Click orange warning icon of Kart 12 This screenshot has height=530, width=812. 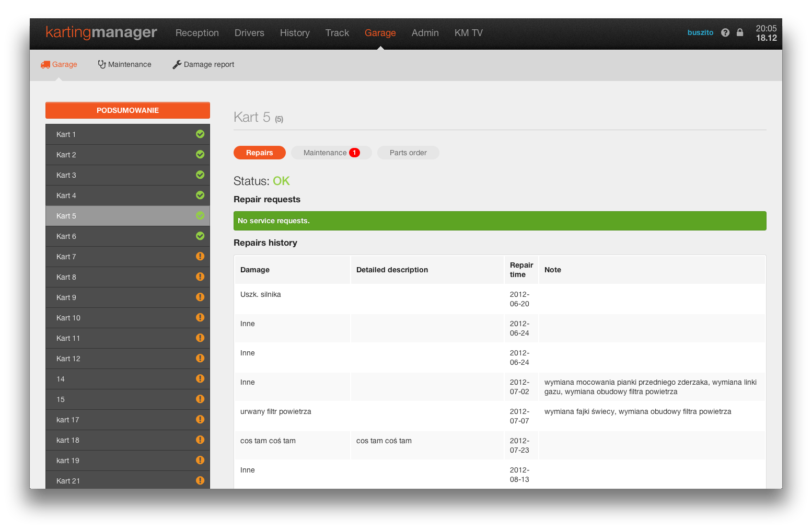(x=200, y=358)
